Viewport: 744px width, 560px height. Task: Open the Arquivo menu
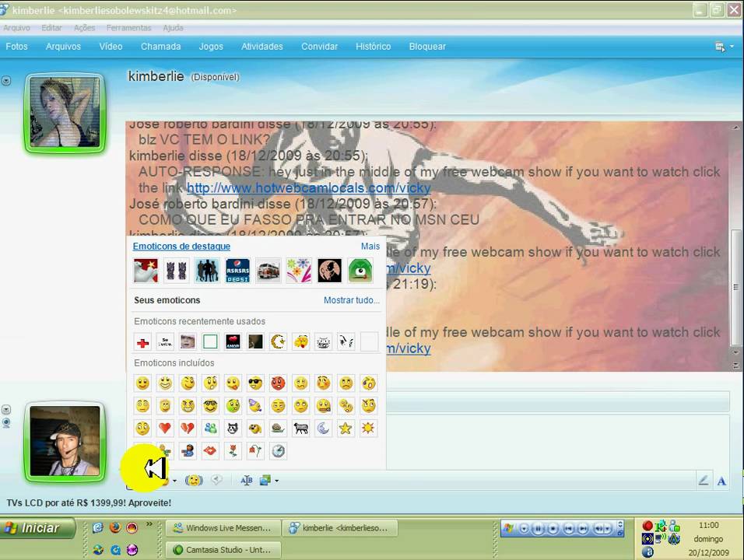[x=16, y=28]
